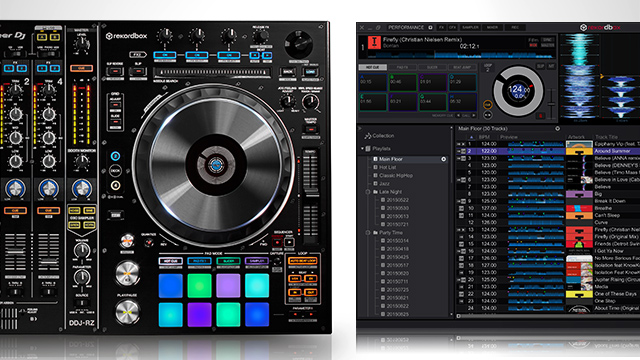This screenshot has width=640, height=360.
Task: Collapse the Playlists tree node
Action: tap(362, 149)
